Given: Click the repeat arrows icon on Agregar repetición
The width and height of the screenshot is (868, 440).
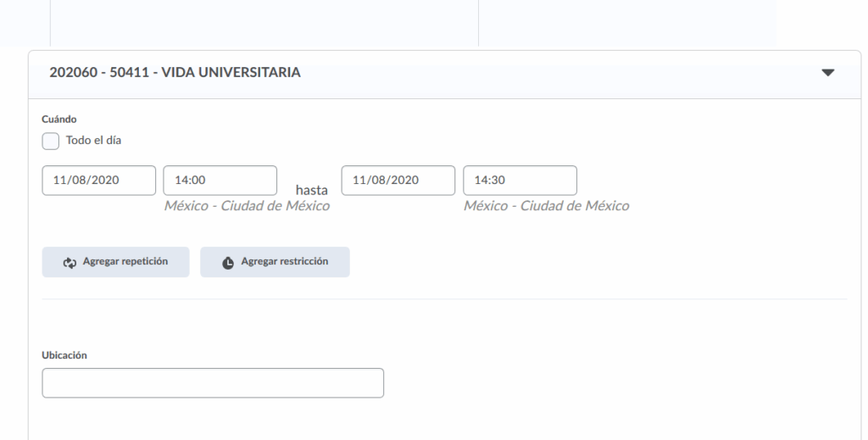Looking at the screenshot, I should tap(70, 263).
